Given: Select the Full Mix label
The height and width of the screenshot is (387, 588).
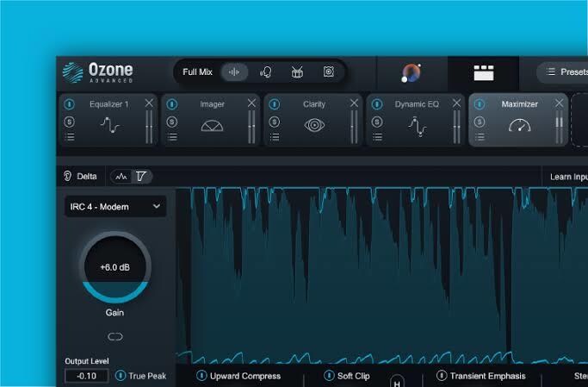Looking at the screenshot, I should (x=197, y=72).
